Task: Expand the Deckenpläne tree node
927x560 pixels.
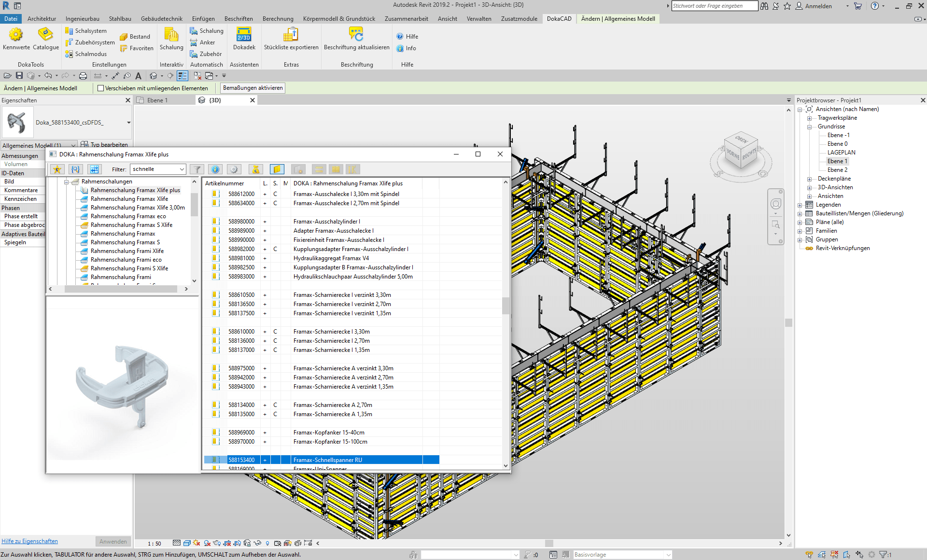Action: [x=809, y=179]
